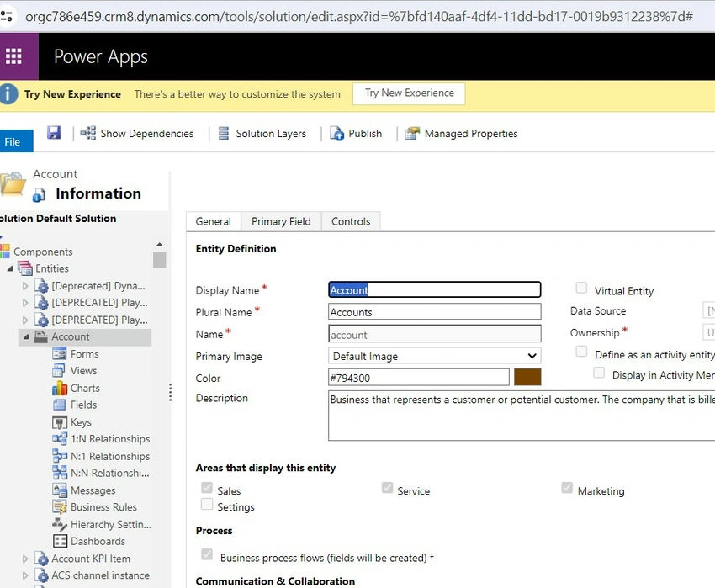Click the Managed Properties label
715x588 pixels.
[x=471, y=134]
